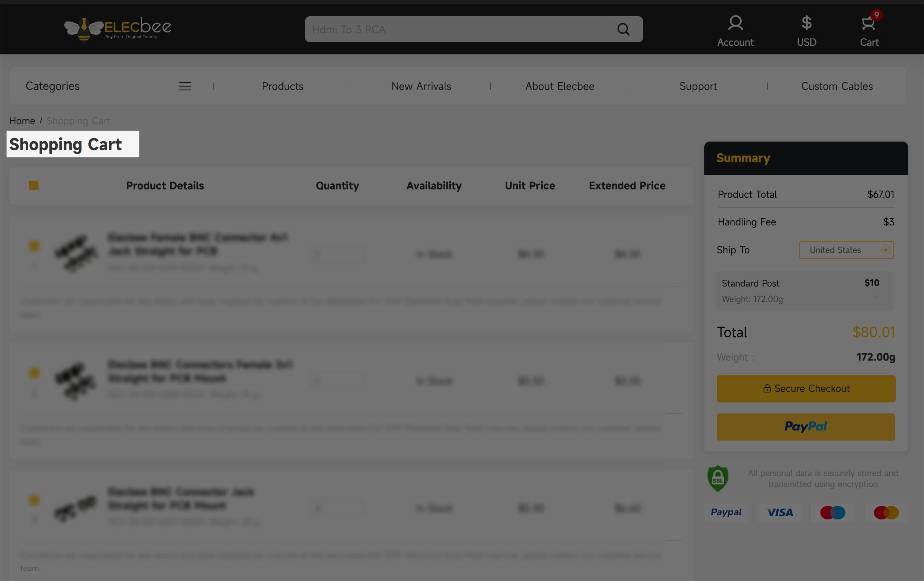Screen dimensions: 924x581
Task: Toggle checkbox for second BNC connector item
Action: (x=34, y=373)
